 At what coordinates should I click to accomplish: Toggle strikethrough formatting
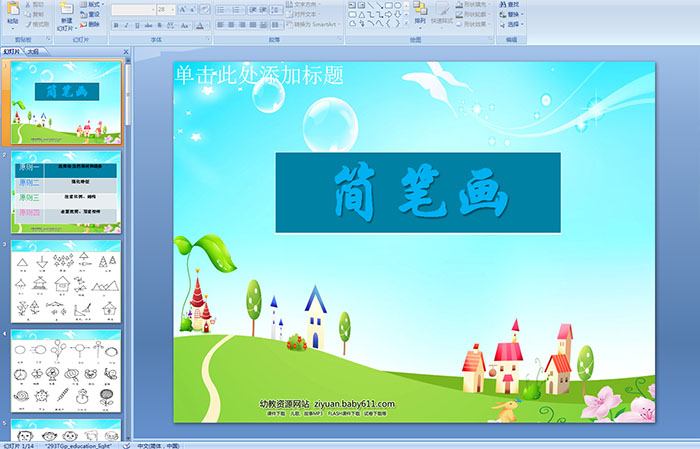click(x=148, y=25)
